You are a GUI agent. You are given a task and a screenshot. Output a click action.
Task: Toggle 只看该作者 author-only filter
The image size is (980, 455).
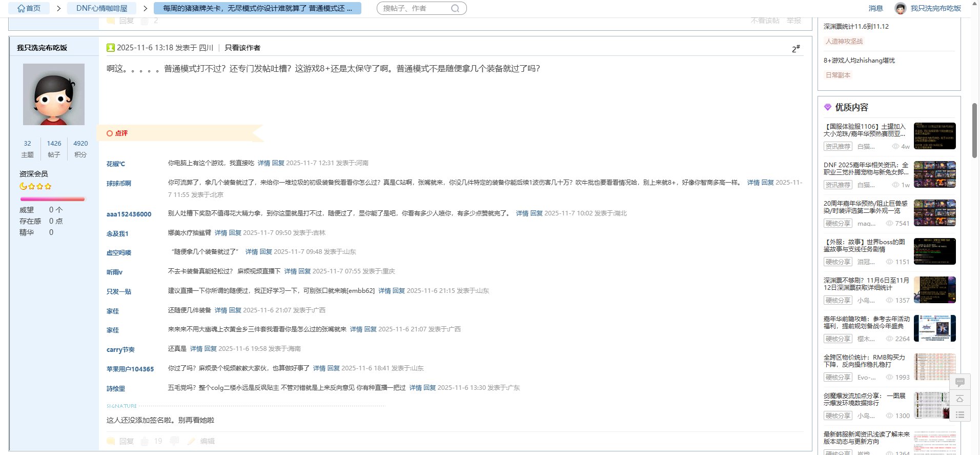242,48
